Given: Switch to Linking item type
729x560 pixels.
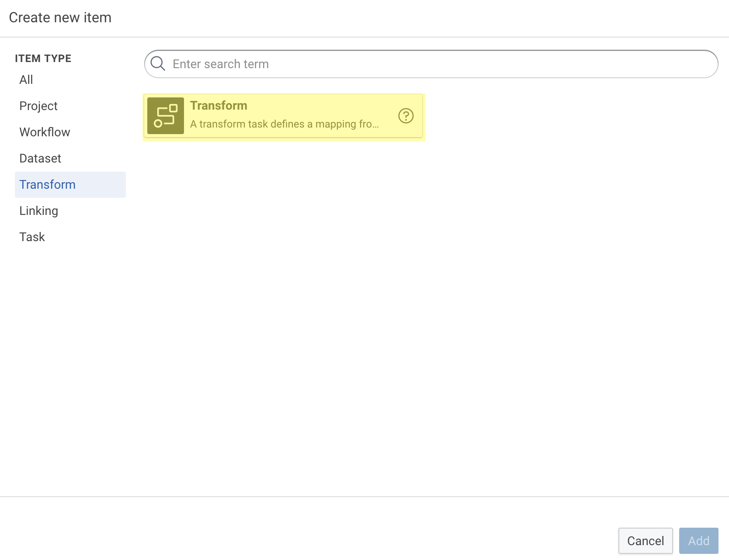Looking at the screenshot, I should click(x=38, y=211).
